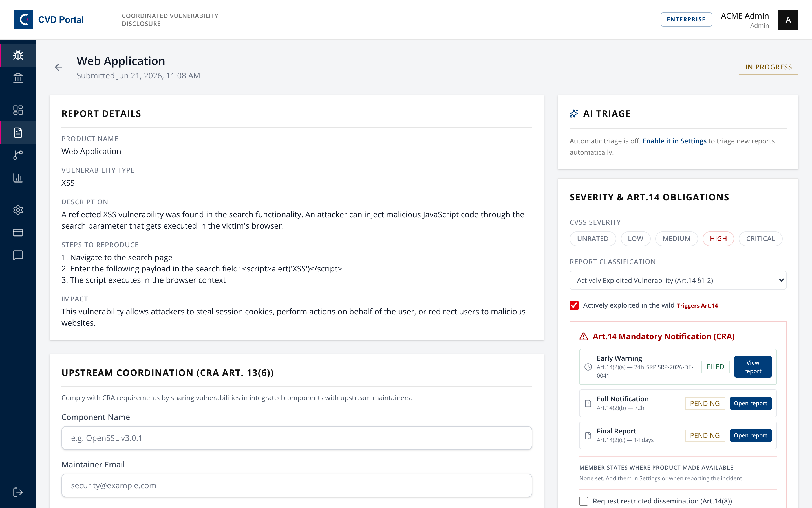Click the Final Report PENDING tag
The image size is (812, 508).
pos(705,436)
